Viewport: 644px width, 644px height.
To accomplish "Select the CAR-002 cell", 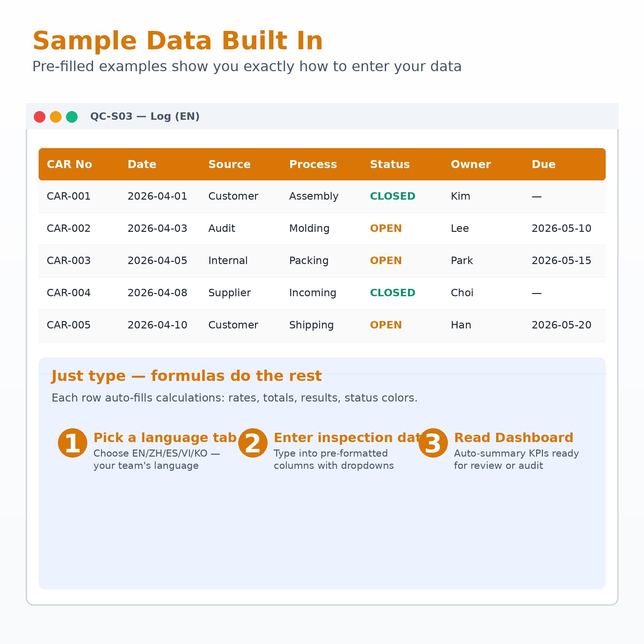I will (69, 228).
